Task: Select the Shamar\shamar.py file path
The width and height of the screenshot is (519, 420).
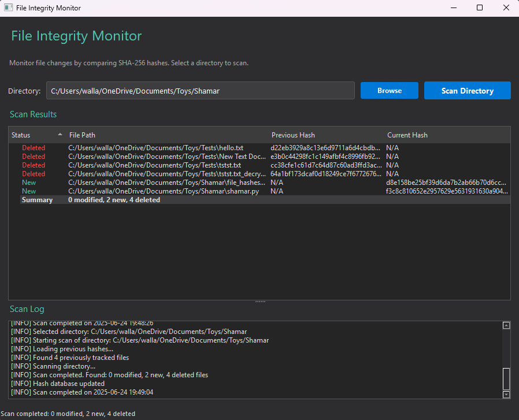Action: pyautogui.click(x=164, y=191)
